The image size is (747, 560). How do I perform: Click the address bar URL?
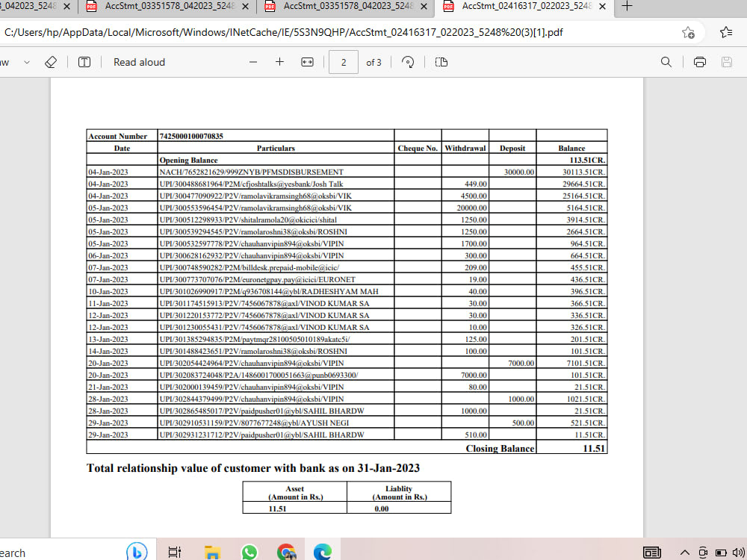click(283, 32)
